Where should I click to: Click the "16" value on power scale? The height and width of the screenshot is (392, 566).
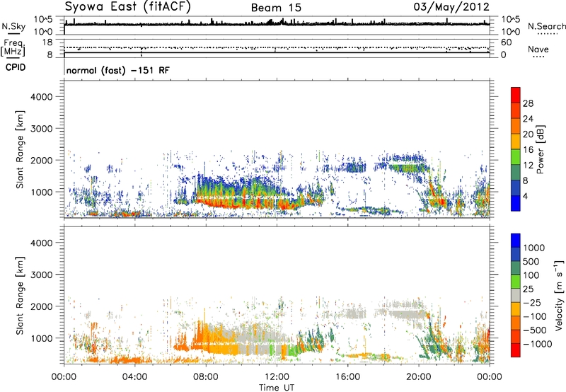(528, 150)
